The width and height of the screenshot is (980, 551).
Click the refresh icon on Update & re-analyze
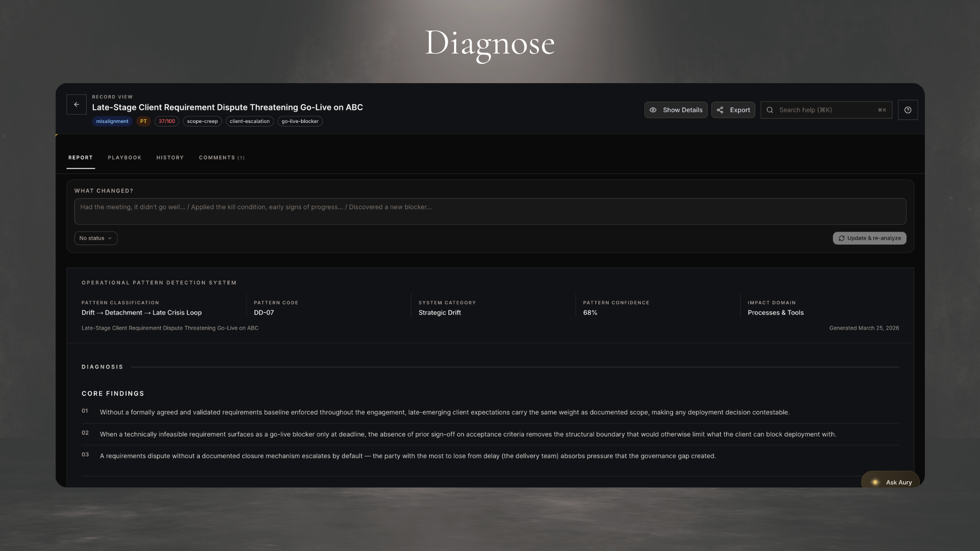[842, 238]
